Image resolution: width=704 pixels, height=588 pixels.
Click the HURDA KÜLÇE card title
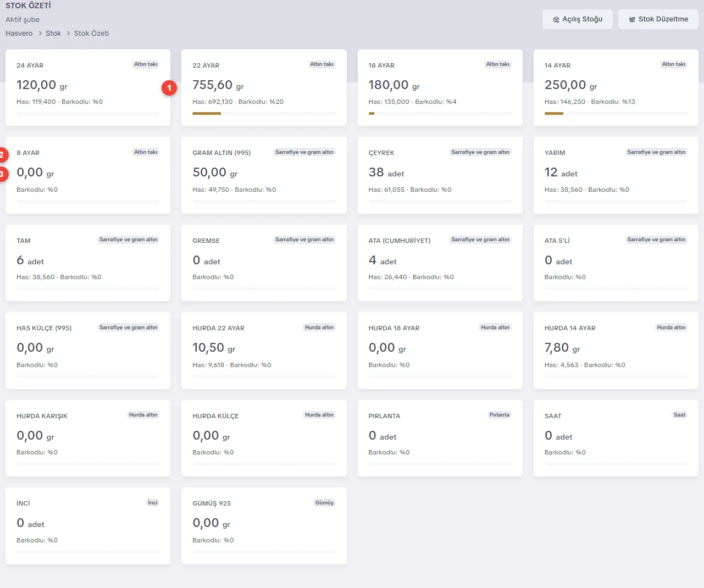click(x=215, y=416)
